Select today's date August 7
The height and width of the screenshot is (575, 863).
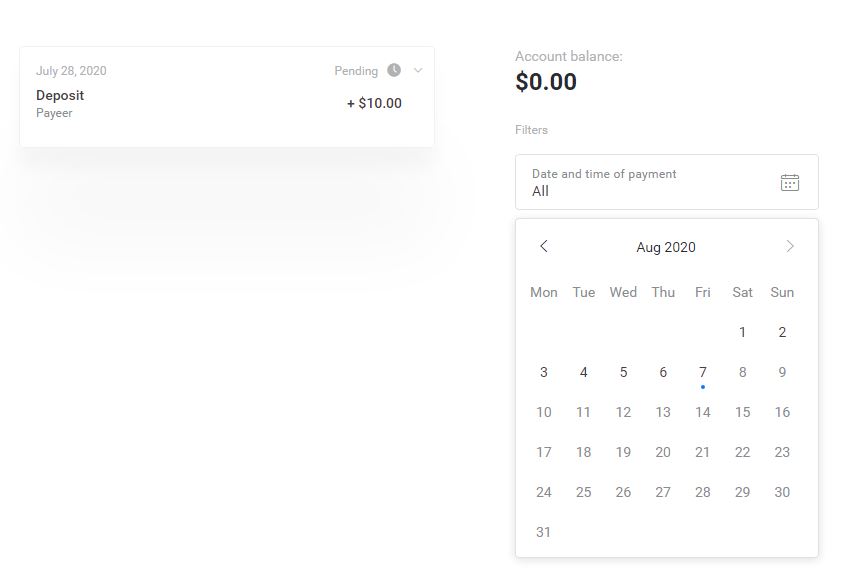[703, 372]
